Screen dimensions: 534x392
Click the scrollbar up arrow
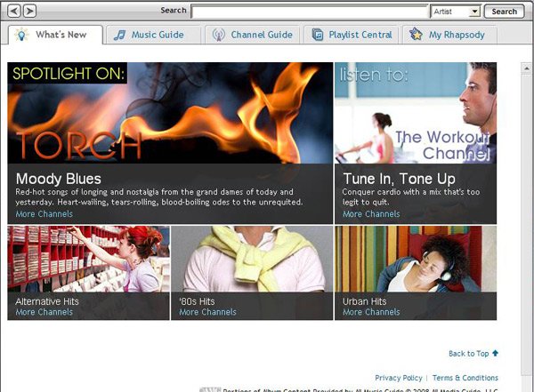point(527,68)
